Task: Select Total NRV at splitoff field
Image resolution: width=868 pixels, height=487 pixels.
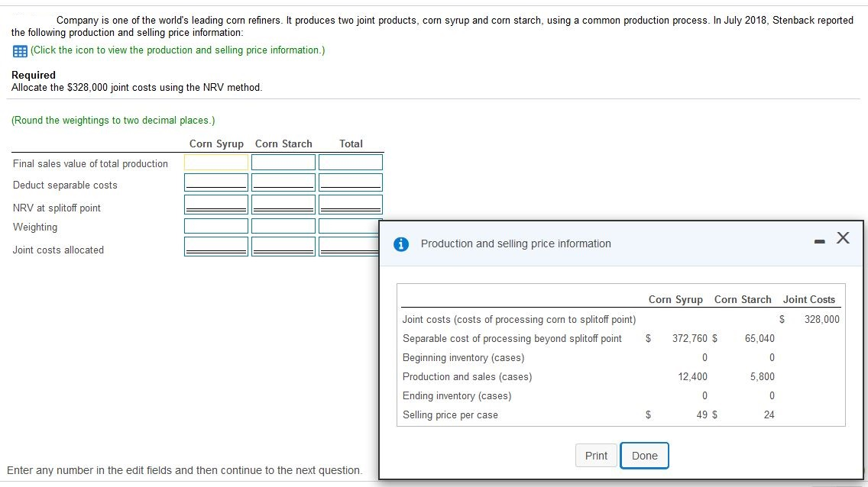Action: (x=351, y=205)
